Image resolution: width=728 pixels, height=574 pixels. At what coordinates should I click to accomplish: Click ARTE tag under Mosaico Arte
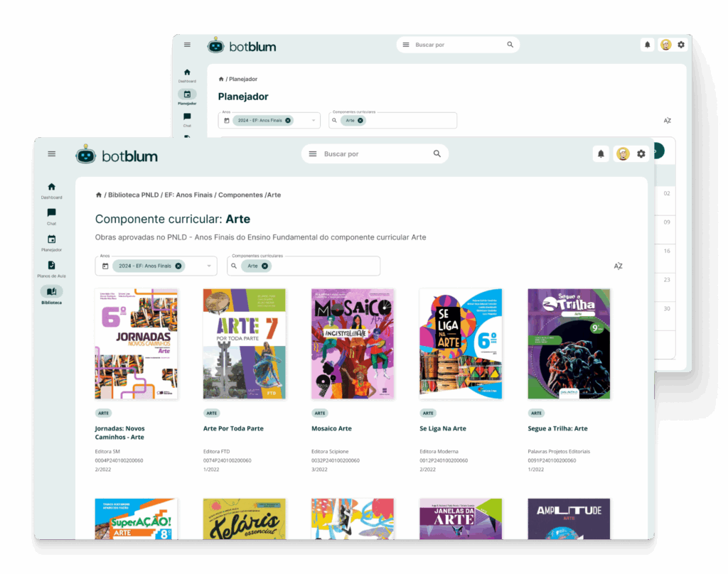[319, 413]
